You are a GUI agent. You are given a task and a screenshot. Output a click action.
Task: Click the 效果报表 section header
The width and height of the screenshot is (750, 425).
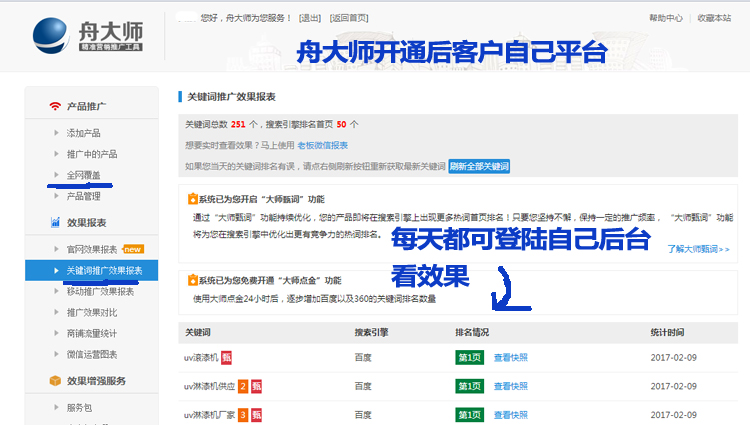click(x=87, y=222)
